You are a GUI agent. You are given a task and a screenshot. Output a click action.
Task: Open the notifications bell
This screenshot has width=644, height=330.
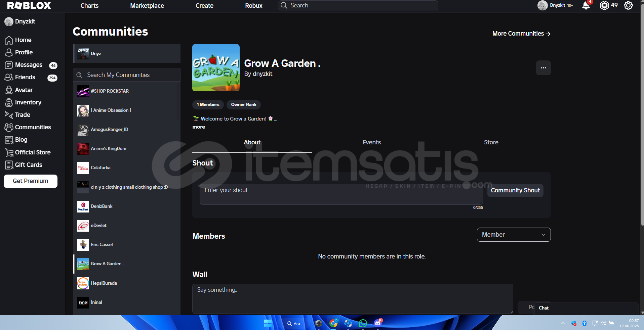click(586, 5)
